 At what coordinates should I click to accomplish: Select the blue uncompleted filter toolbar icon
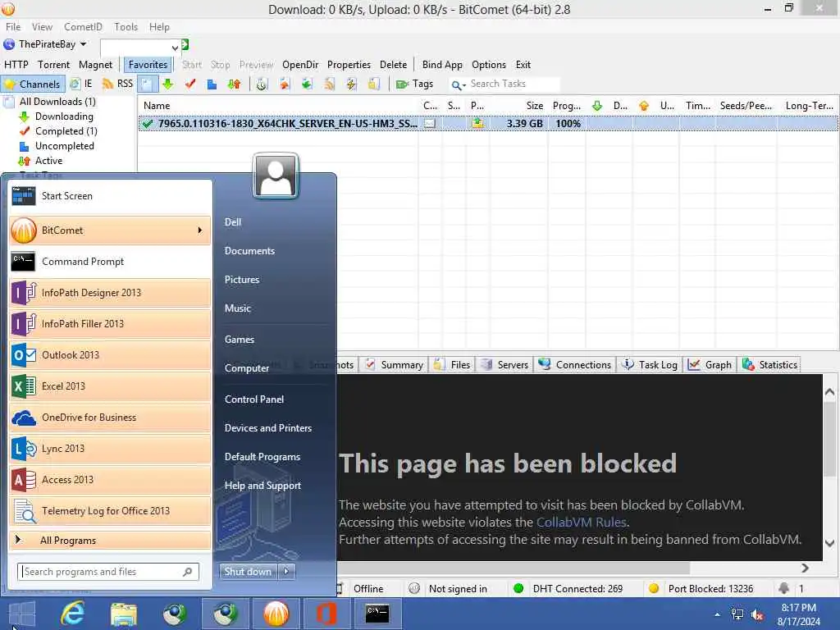point(212,84)
